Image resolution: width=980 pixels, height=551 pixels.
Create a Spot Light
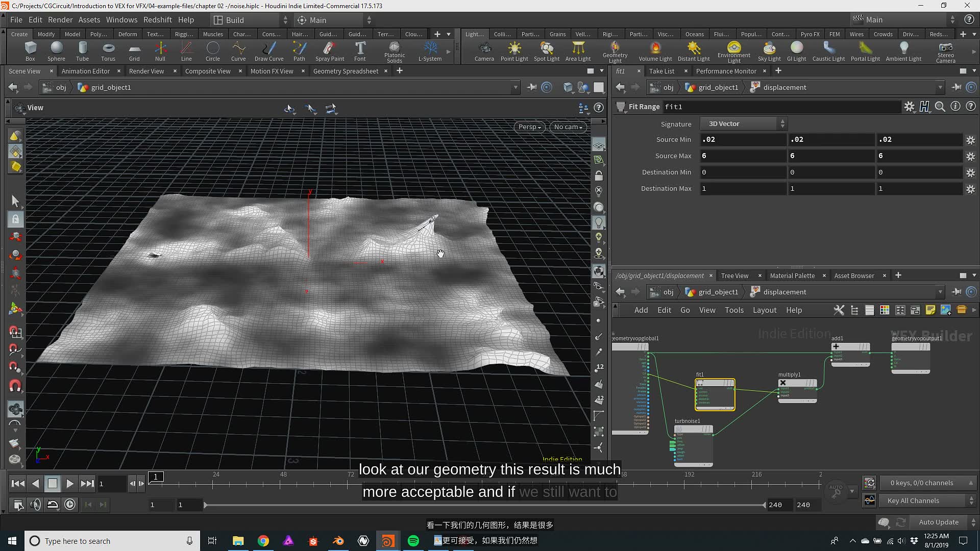click(547, 52)
